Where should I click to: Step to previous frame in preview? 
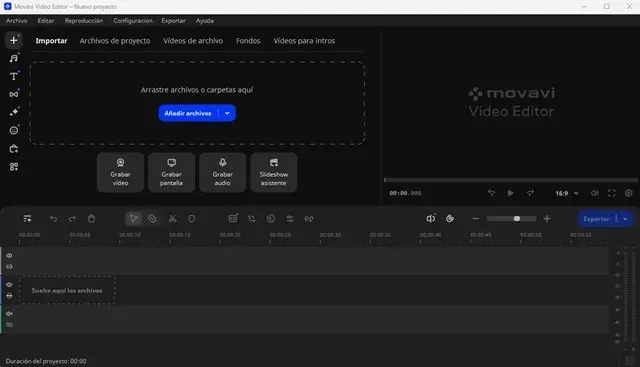point(491,193)
